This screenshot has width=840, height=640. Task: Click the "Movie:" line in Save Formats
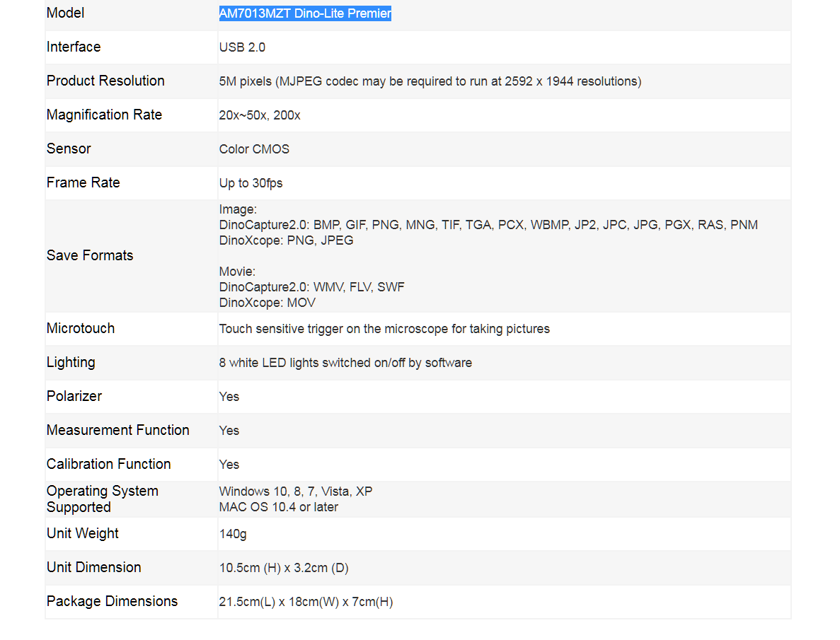[237, 272]
